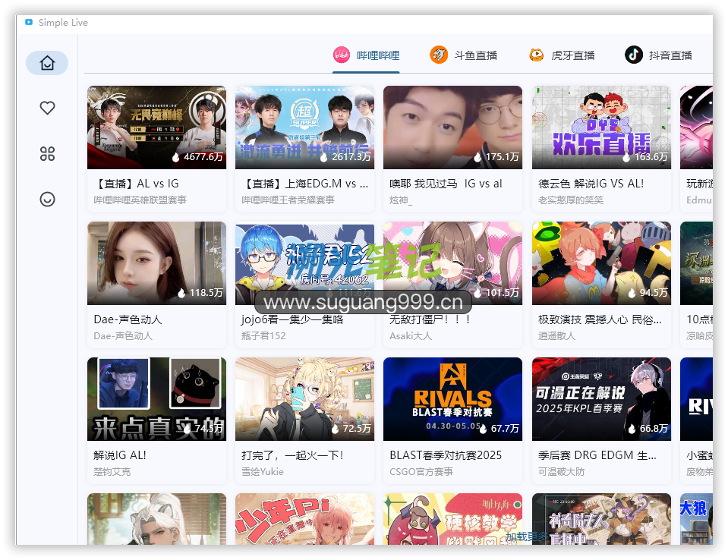
Task: Click the title 打完了，一起火一下!
Action: (x=292, y=455)
